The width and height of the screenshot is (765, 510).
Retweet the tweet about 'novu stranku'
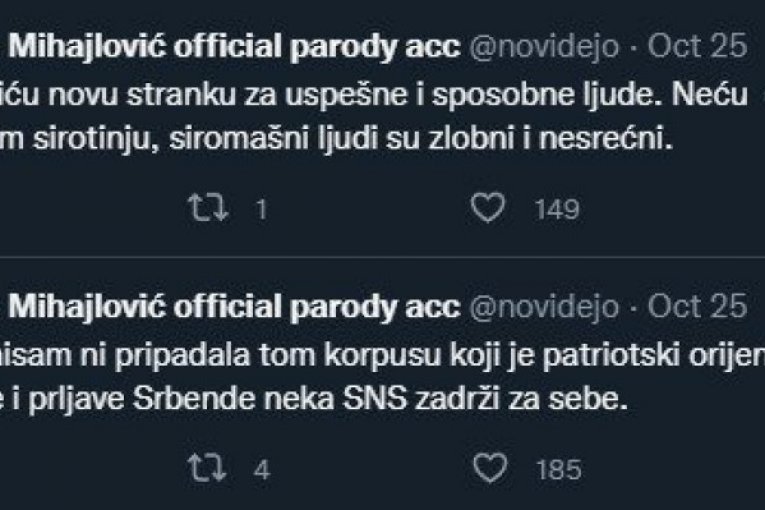click(207, 208)
